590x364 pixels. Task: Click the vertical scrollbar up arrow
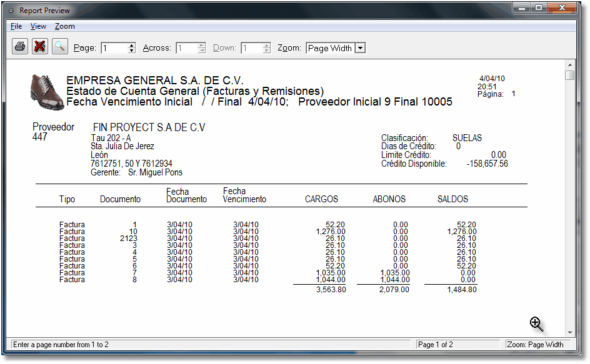(x=569, y=64)
